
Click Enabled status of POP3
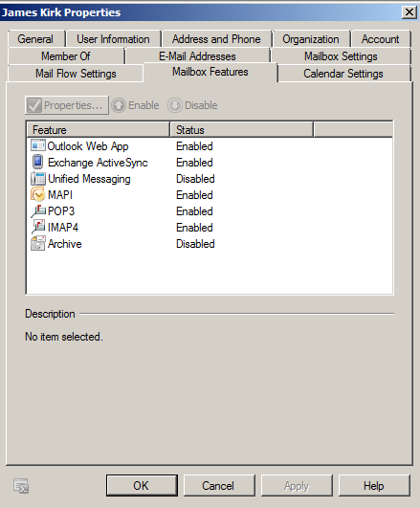coord(194,210)
